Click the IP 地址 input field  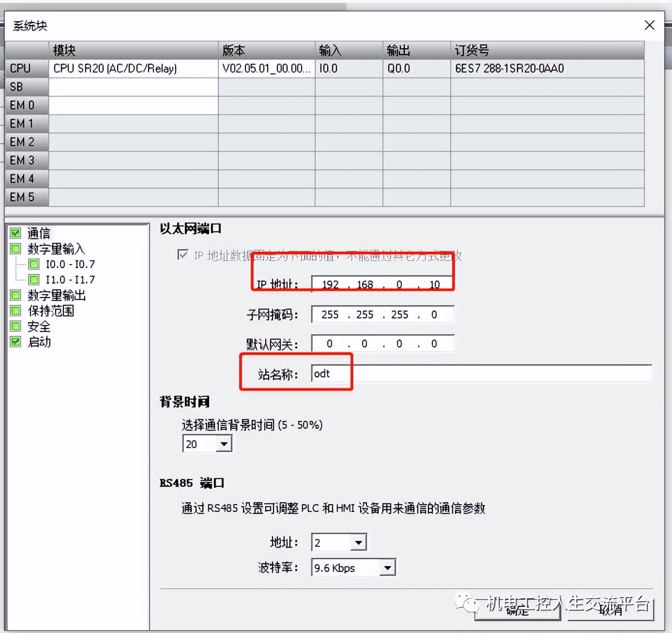[382, 284]
